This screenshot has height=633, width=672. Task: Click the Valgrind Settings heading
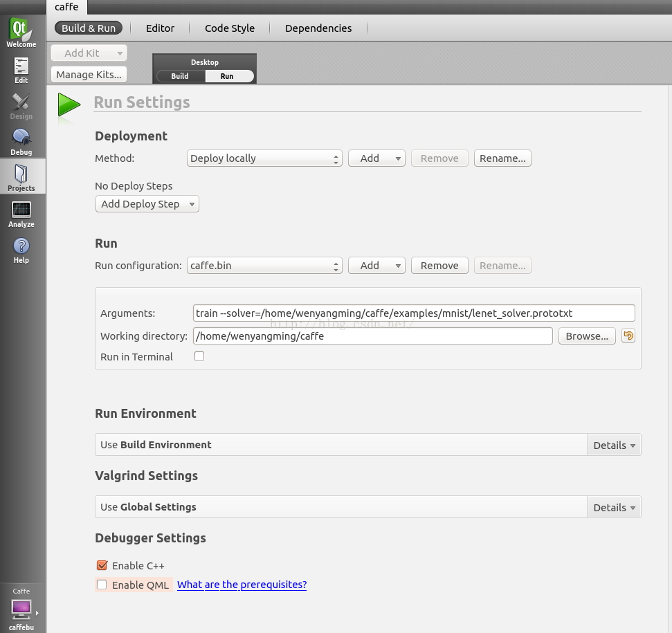pos(146,476)
